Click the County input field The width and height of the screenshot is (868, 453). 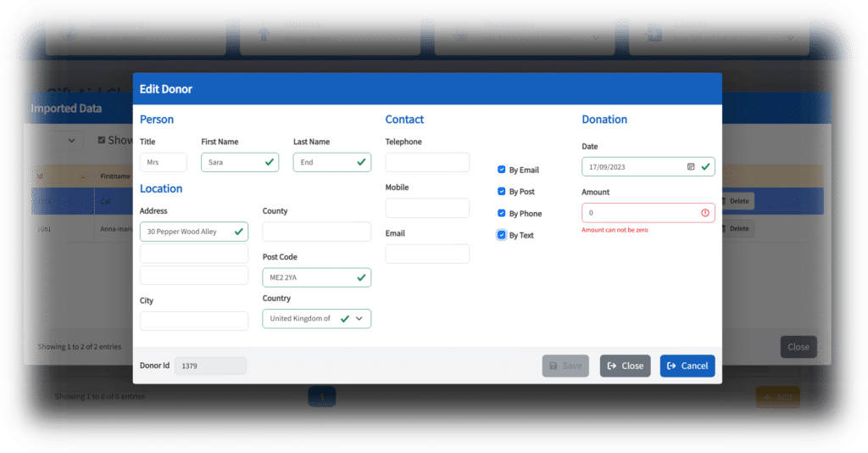pos(317,232)
